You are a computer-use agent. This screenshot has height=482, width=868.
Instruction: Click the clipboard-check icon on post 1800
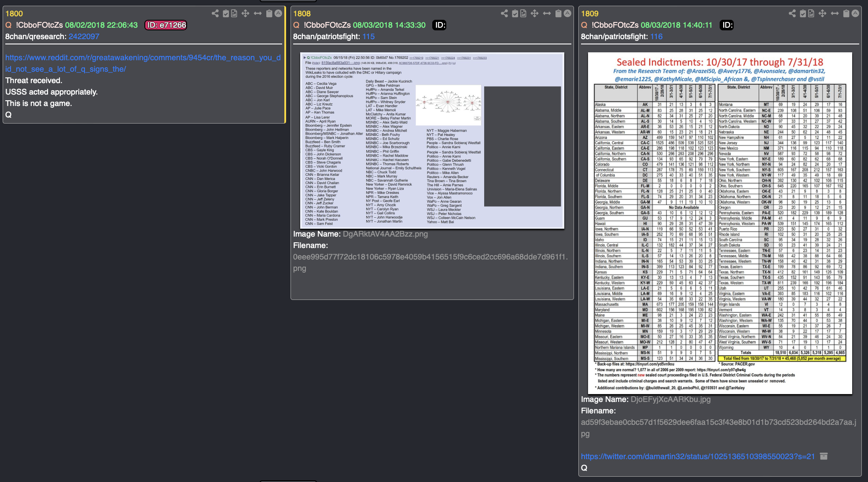[x=226, y=13]
